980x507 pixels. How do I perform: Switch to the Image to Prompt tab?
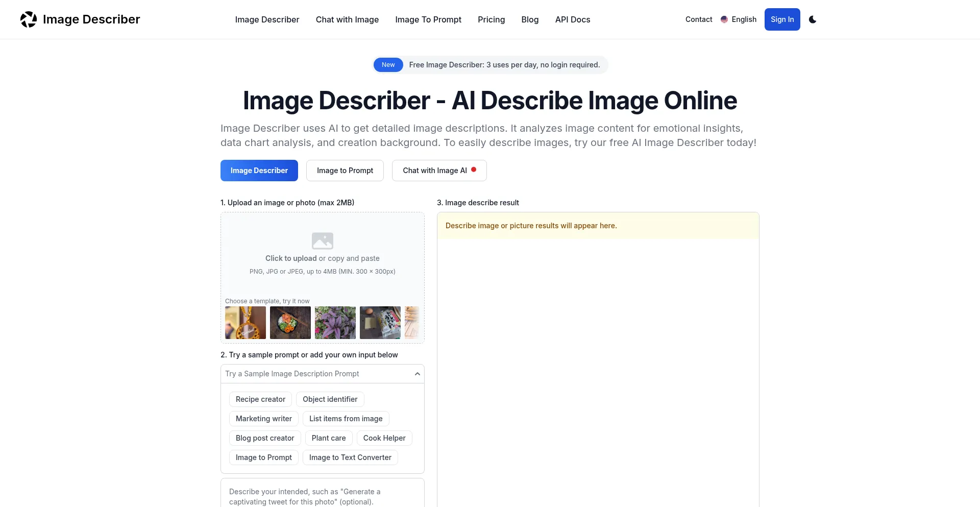(x=345, y=171)
